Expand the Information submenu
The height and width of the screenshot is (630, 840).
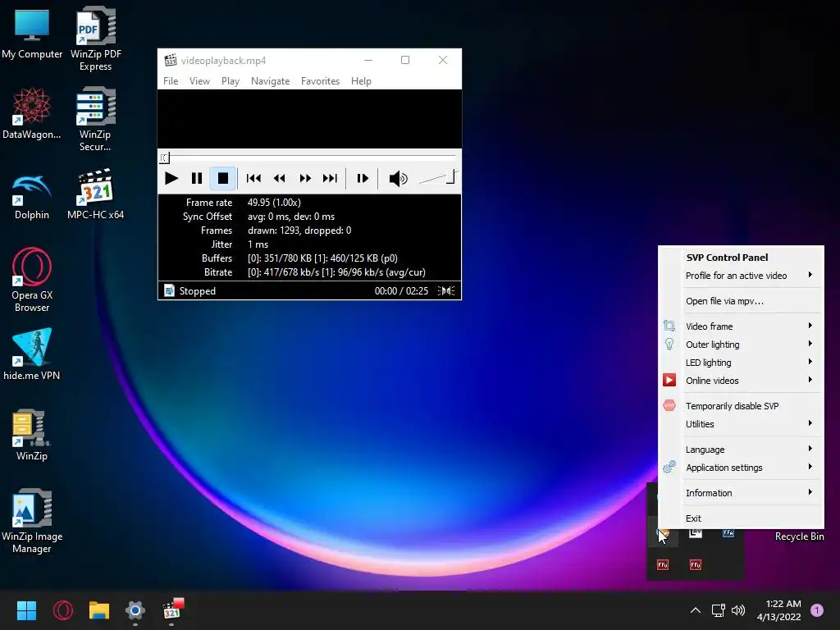741,493
